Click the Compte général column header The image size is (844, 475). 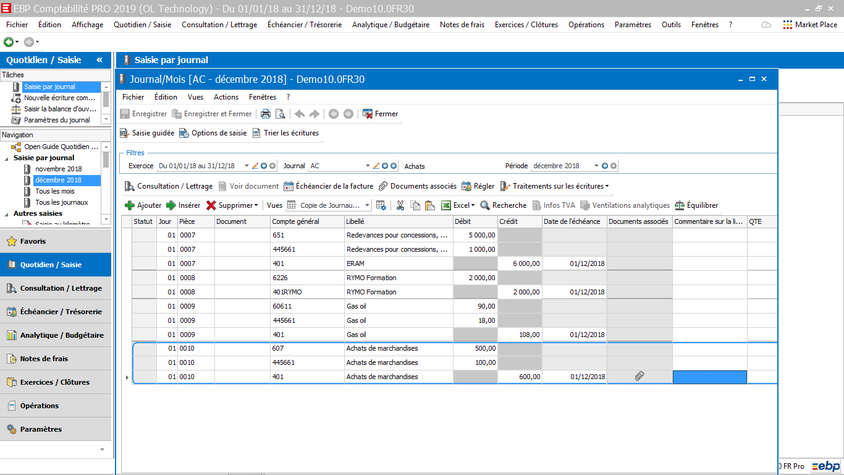[307, 221]
